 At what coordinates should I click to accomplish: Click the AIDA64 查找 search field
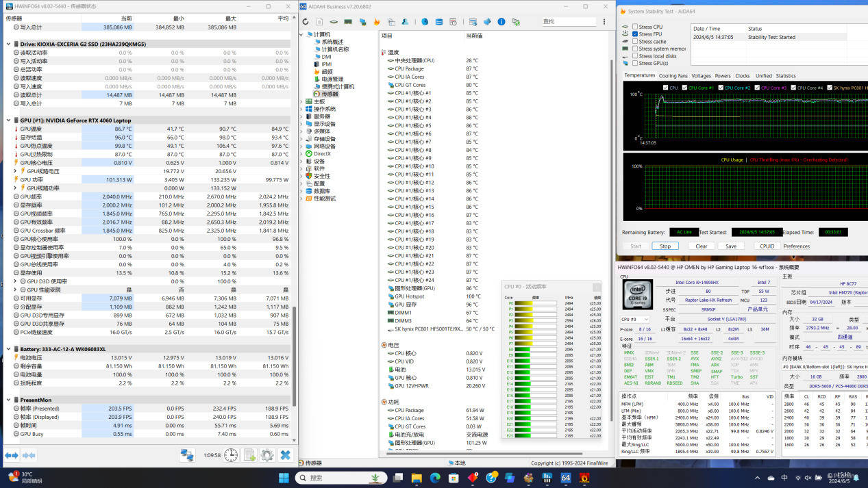(569, 22)
